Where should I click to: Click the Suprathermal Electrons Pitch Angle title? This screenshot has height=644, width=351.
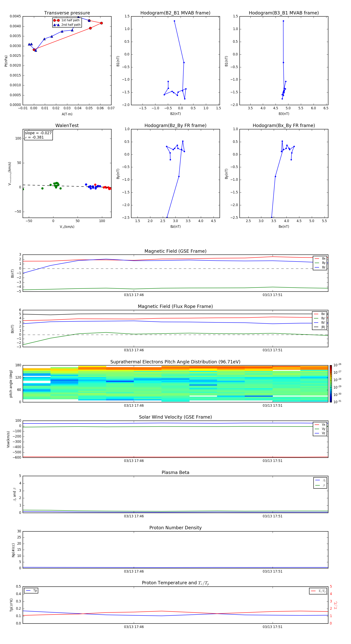[175, 362]
